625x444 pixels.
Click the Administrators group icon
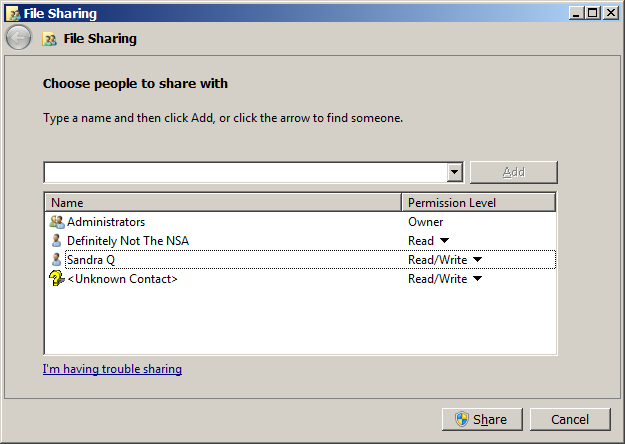tap(57, 222)
